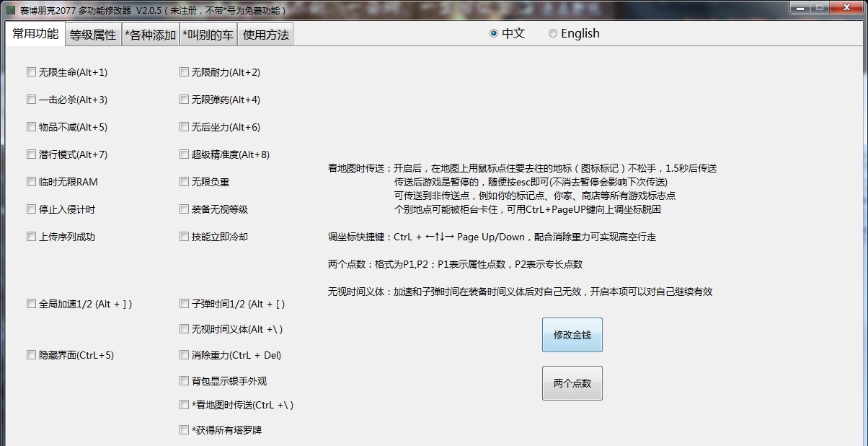Click the 修改金钱 (modify money) button
The image size is (868, 446).
tap(572, 335)
